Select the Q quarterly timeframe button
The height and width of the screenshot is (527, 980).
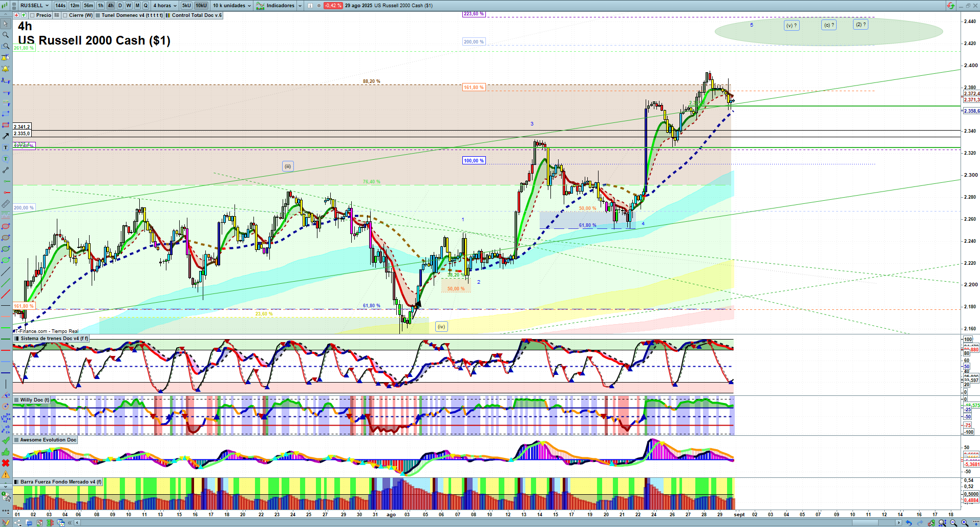[x=146, y=6]
